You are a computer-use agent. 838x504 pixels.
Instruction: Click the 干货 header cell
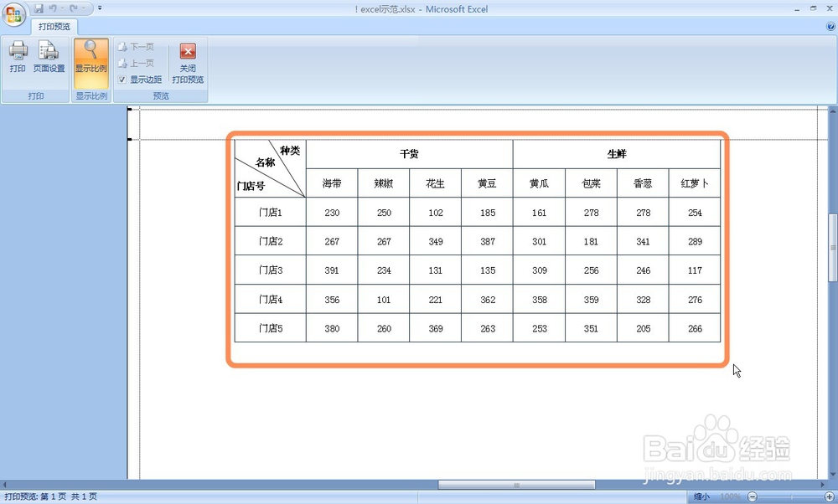click(410, 154)
